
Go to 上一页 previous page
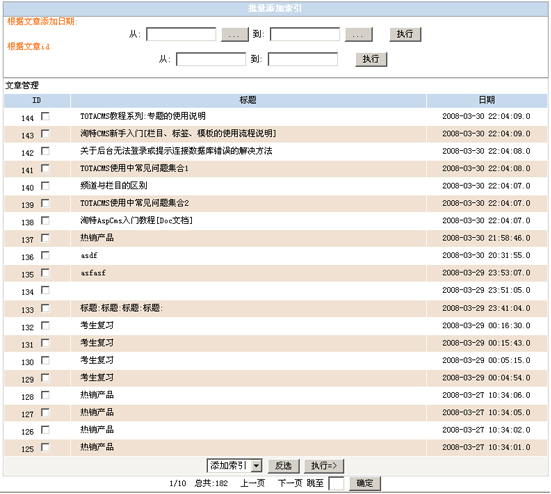tap(252, 484)
